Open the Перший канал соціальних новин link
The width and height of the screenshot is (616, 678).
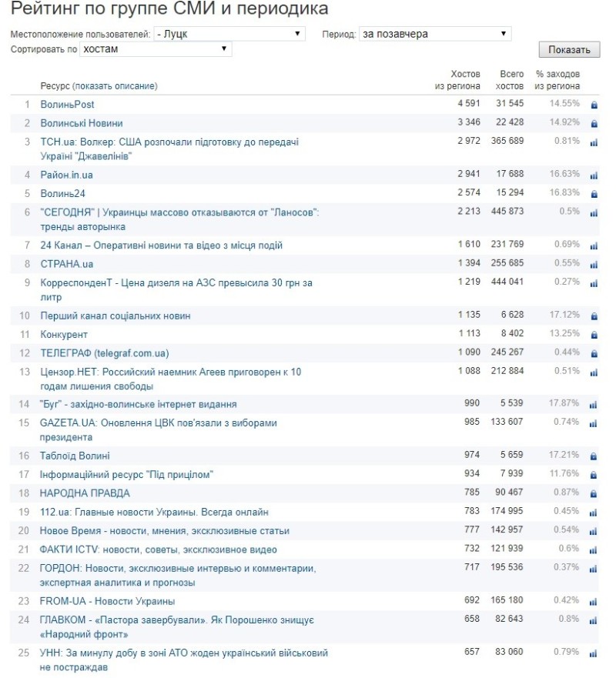coord(115,316)
